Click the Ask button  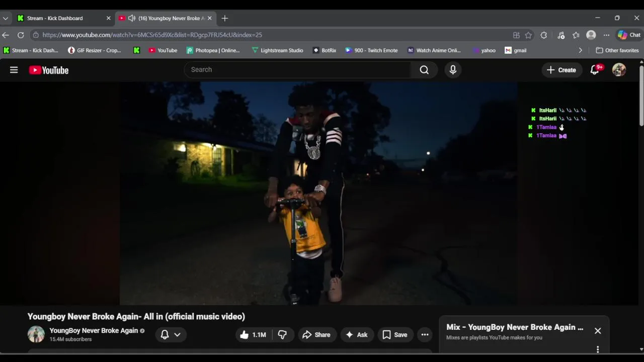click(356, 335)
